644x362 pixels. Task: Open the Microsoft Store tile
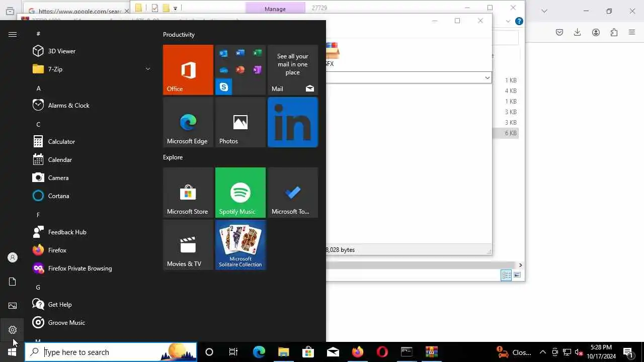tap(188, 193)
